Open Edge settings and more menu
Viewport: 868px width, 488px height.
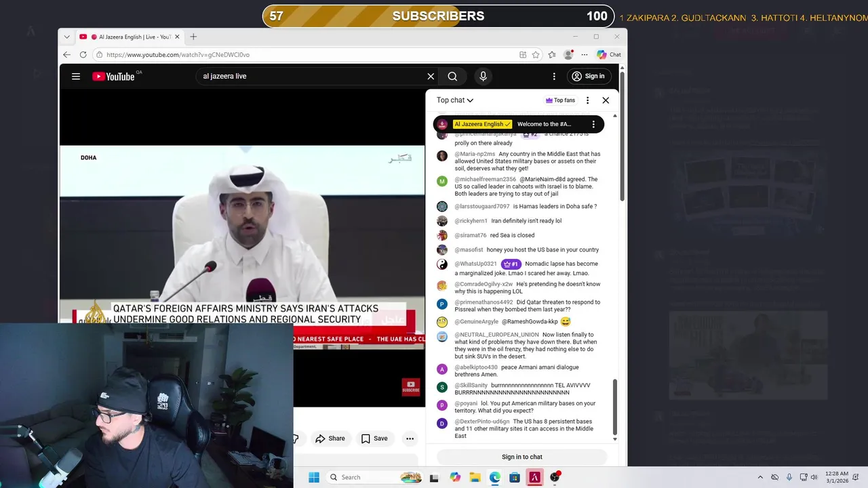coord(585,55)
